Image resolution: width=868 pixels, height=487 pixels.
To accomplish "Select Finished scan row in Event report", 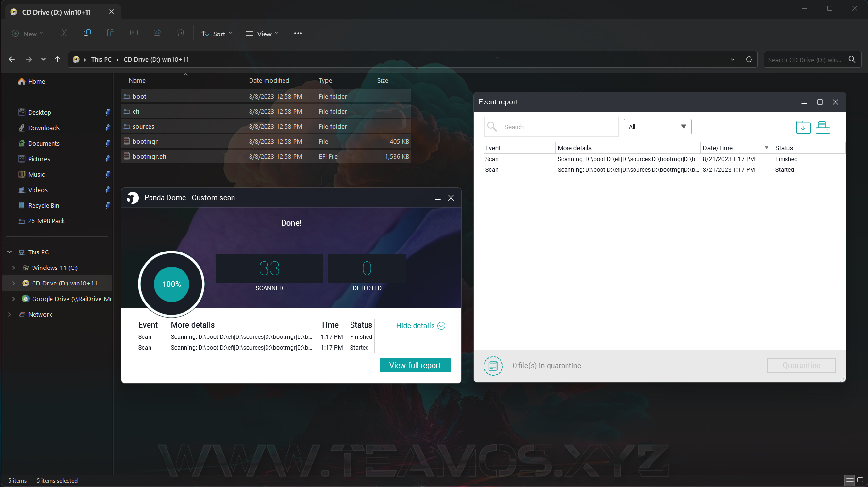I will click(x=664, y=159).
